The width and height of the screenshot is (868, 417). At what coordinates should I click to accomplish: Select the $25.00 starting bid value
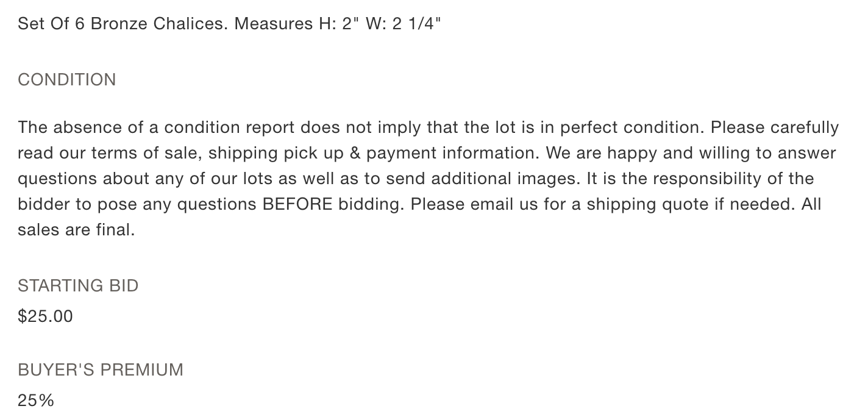point(45,316)
